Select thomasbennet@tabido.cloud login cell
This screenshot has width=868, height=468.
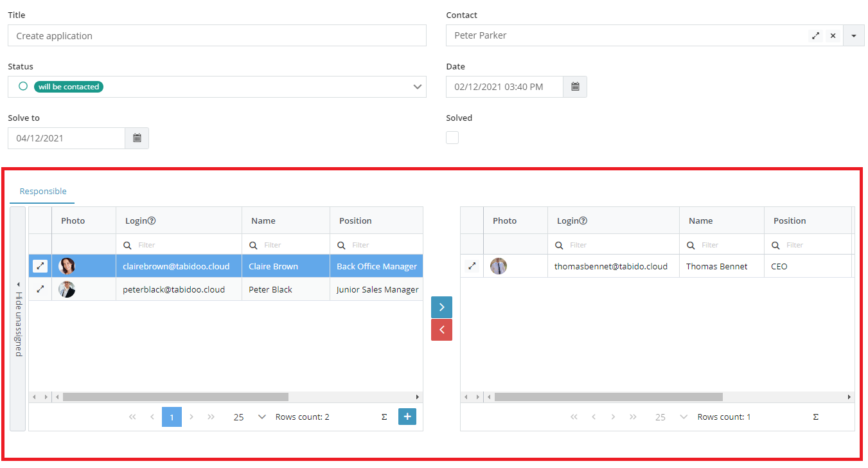(x=614, y=266)
